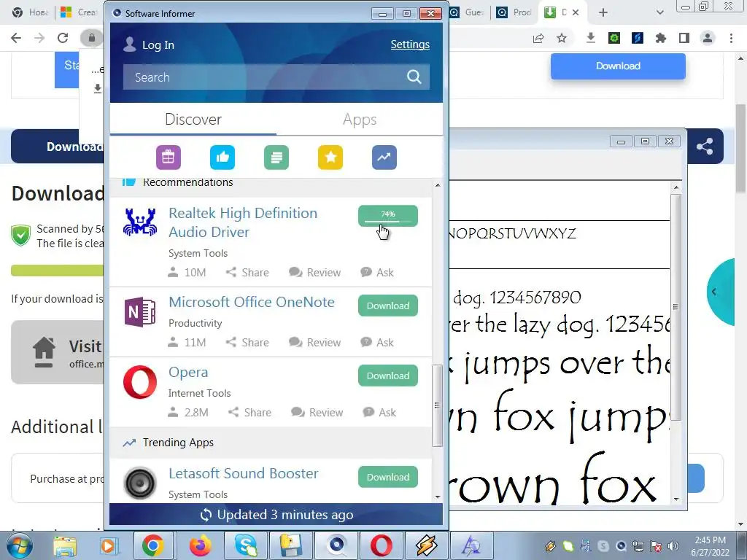Open Skype from the taskbar
The height and width of the screenshot is (560, 747).
pos(246,545)
